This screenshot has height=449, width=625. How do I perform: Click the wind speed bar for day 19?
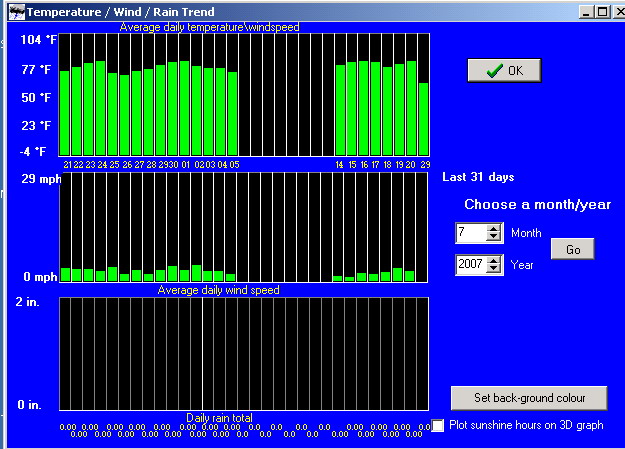point(397,274)
